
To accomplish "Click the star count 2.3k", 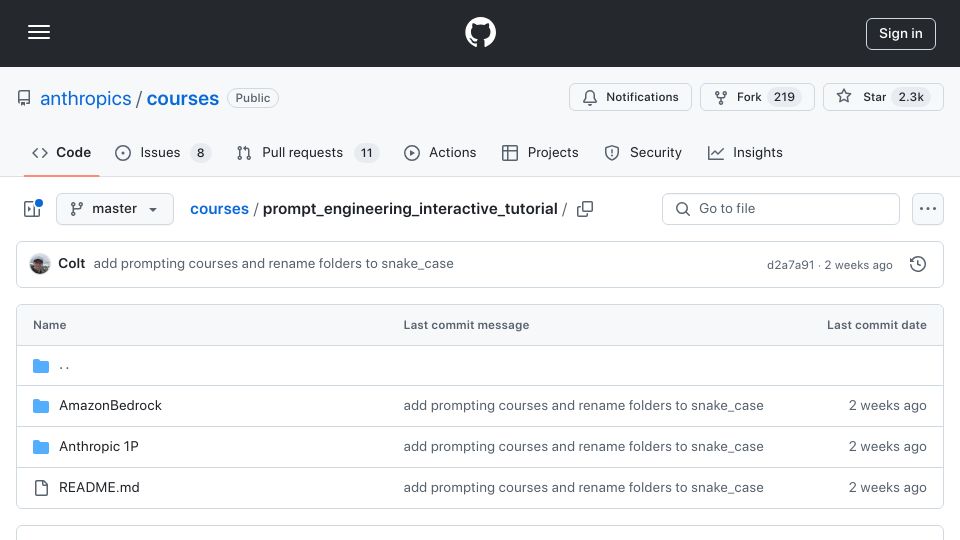I will point(911,97).
